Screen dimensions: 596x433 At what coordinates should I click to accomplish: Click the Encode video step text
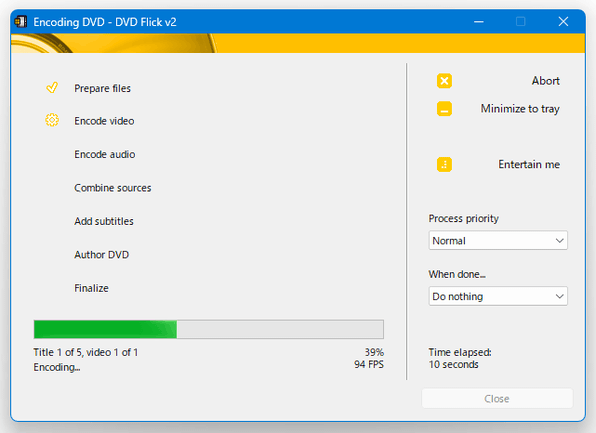coord(104,121)
